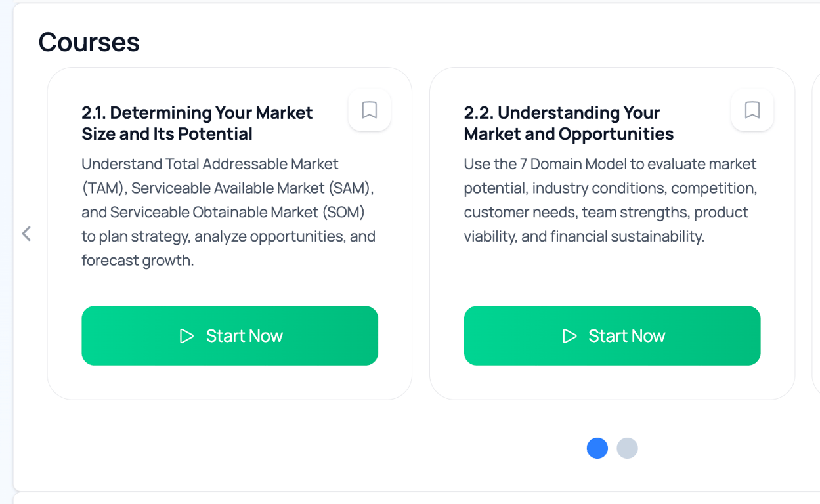The height and width of the screenshot is (504, 820).
Task: Bookmark the course on Determining Your Market Size
Action: coord(369,110)
